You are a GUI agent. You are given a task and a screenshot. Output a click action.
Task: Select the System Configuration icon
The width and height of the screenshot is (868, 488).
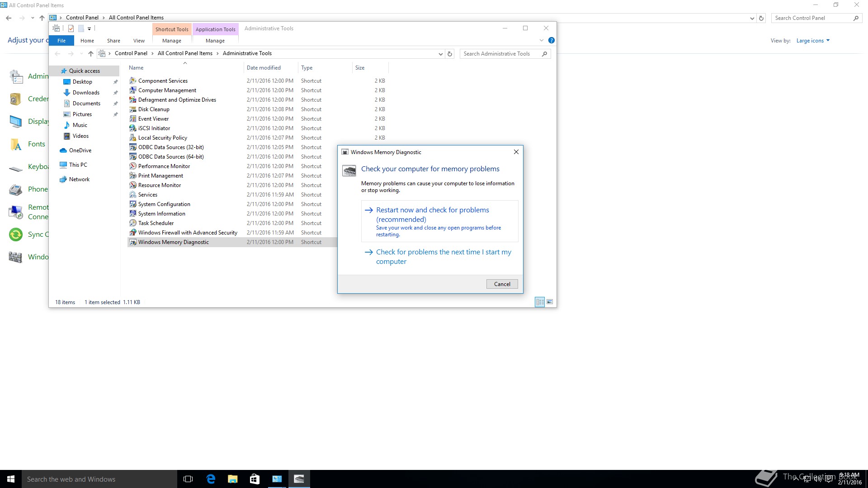point(132,204)
